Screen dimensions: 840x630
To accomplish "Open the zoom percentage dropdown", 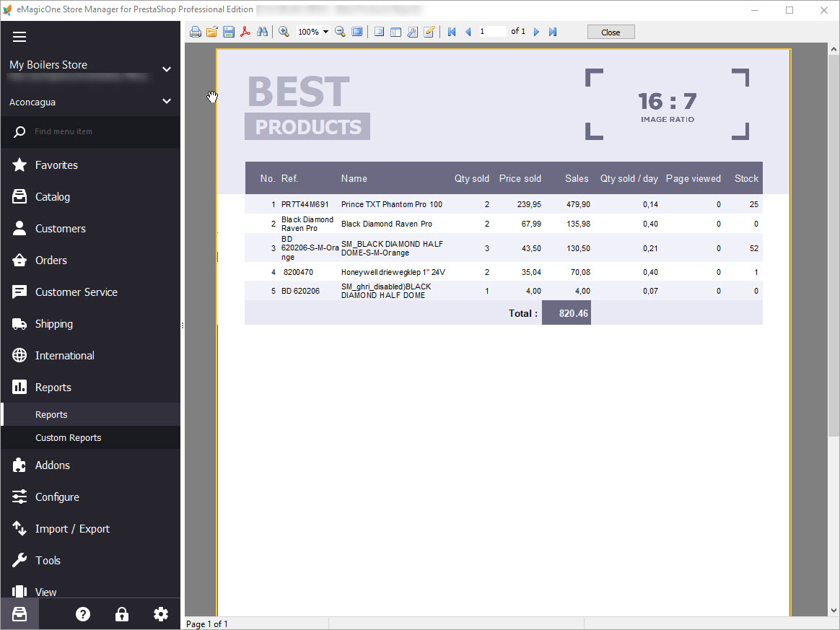I will (325, 32).
